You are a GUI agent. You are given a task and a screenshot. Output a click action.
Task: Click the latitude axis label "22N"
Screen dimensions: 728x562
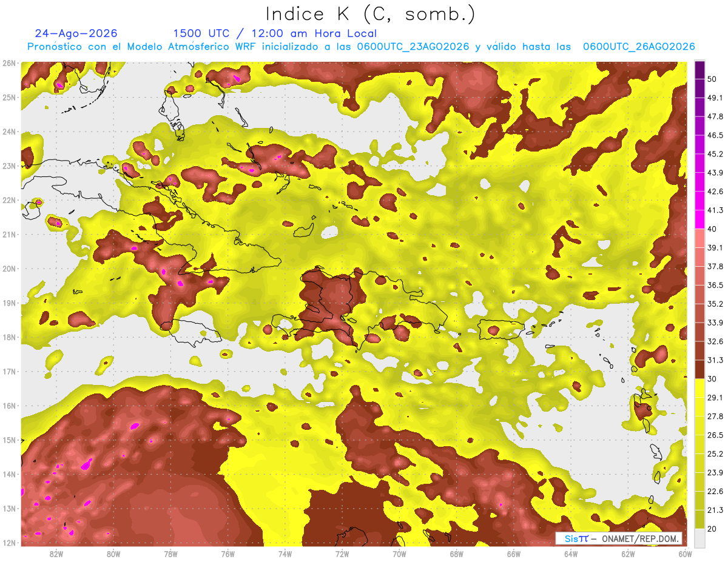[x=9, y=200]
